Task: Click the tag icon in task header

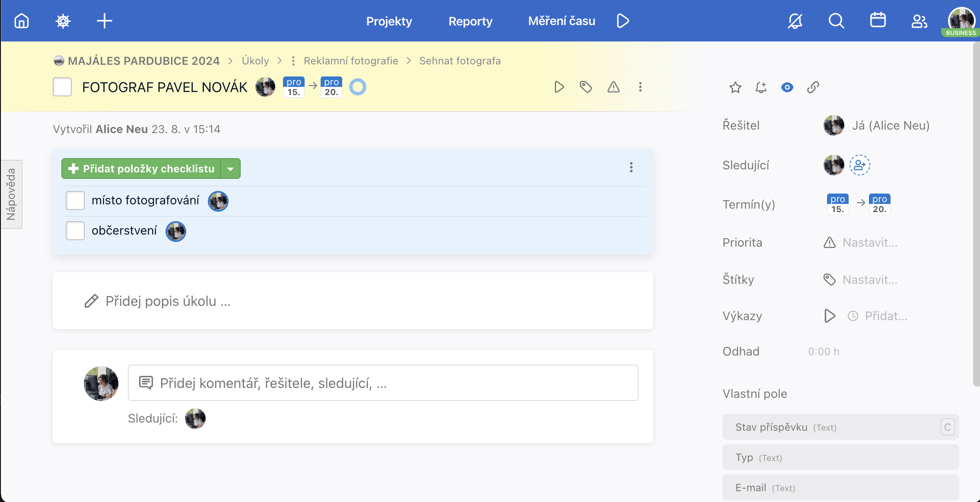Action: (586, 87)
